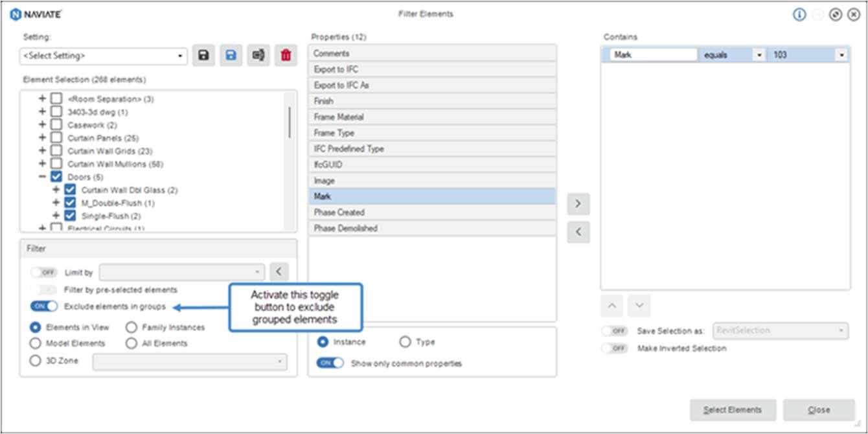The width and height of the screenshot is (868, 434).
Task: Expand the Casework tree node
Action: click(42, 124)
